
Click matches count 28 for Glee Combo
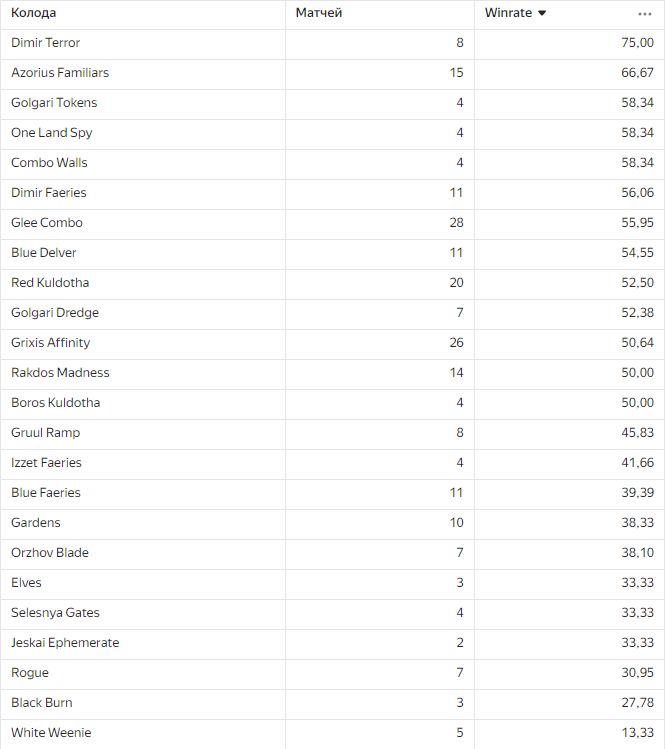(456, 223)
